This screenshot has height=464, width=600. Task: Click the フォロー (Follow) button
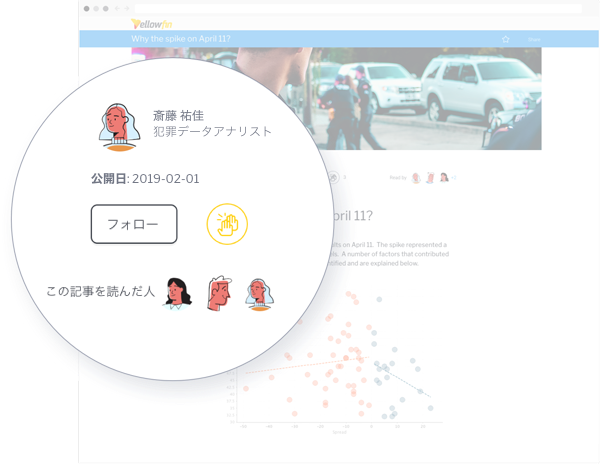pyautogui.click(x=134, y=224)
